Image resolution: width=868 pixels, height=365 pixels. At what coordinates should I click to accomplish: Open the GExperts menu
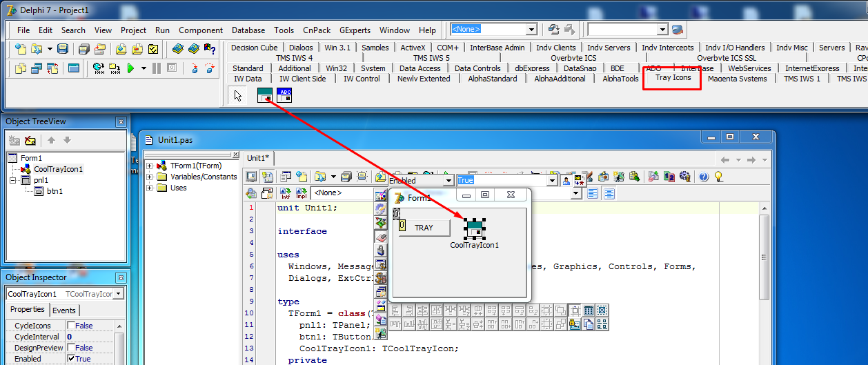tap(355, 30)
